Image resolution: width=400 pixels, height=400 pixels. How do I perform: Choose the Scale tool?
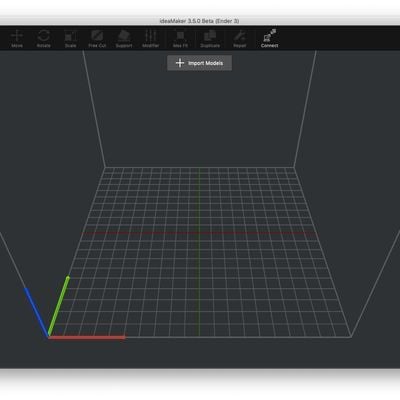click(70, 38)
